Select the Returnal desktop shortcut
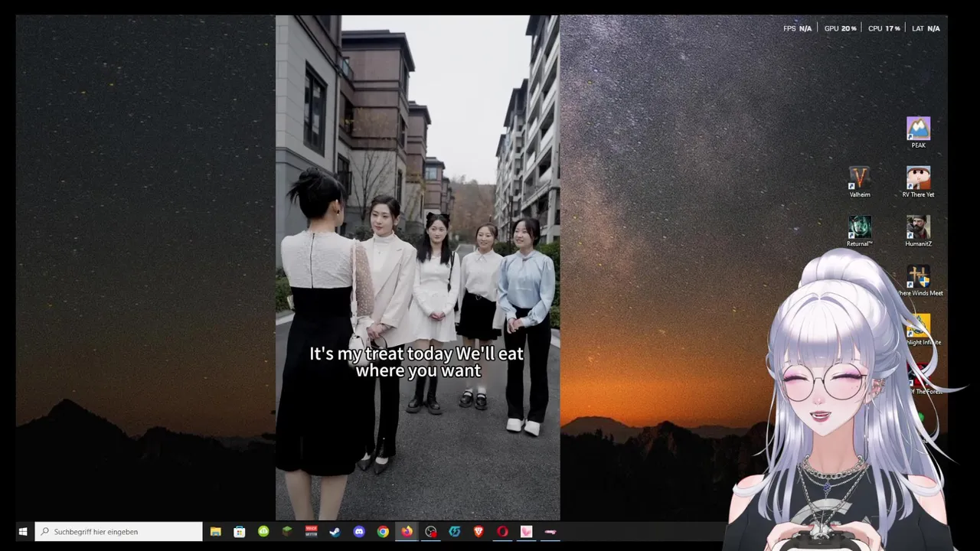The image size is (980, 551). click(860, 231)
